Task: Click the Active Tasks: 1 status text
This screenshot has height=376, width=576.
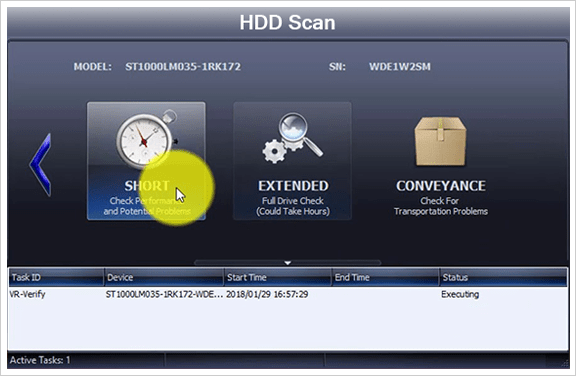Action: [40, 360]
